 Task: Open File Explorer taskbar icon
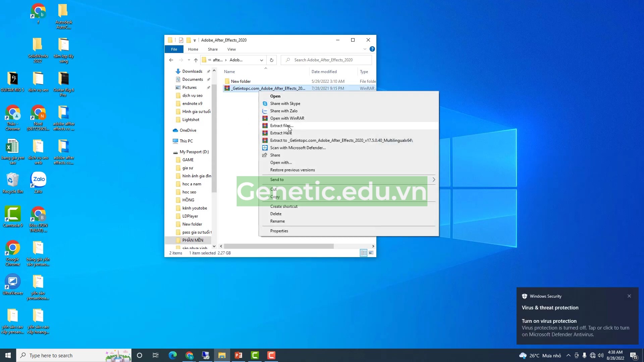(222, 355)
